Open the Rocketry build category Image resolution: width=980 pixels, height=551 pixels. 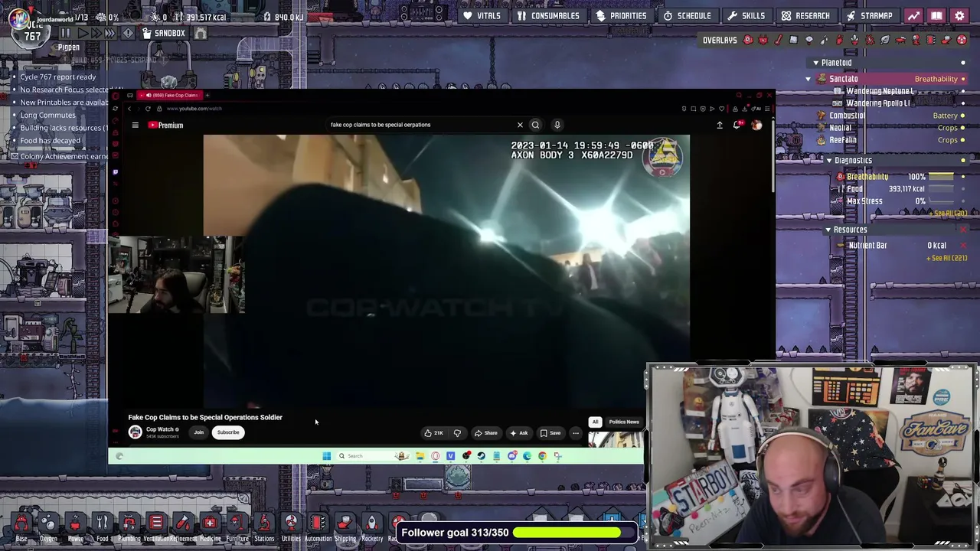pyautogui.click(x=372, y=527)
